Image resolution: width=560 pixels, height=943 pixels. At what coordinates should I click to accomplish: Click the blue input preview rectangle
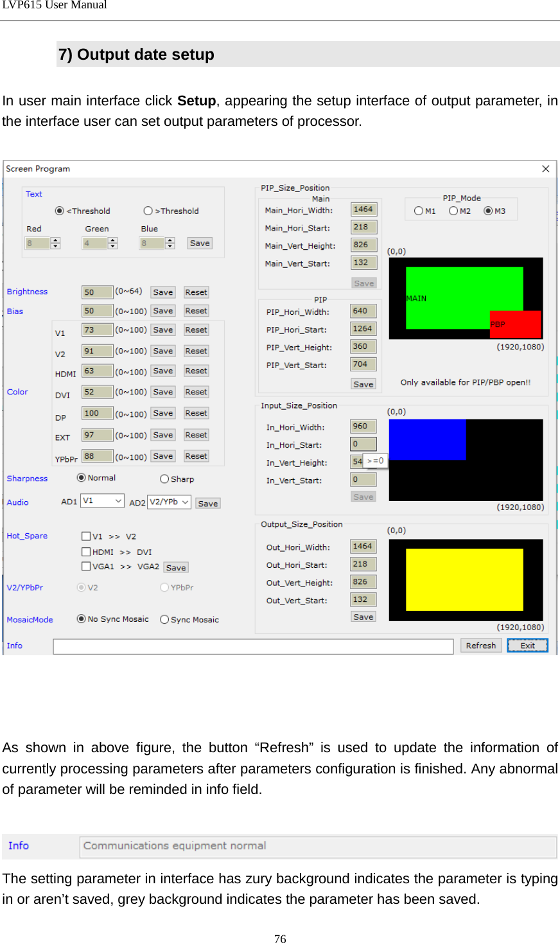coord(427,439)
